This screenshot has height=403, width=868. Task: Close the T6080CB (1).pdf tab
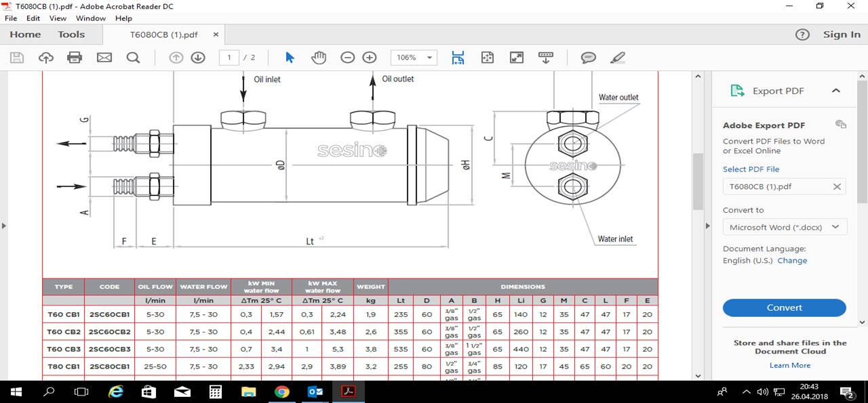(x=216, y=35)
